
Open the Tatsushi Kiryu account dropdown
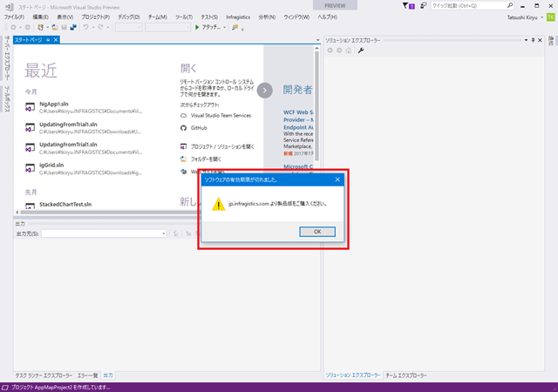click(x=542, y=17)
